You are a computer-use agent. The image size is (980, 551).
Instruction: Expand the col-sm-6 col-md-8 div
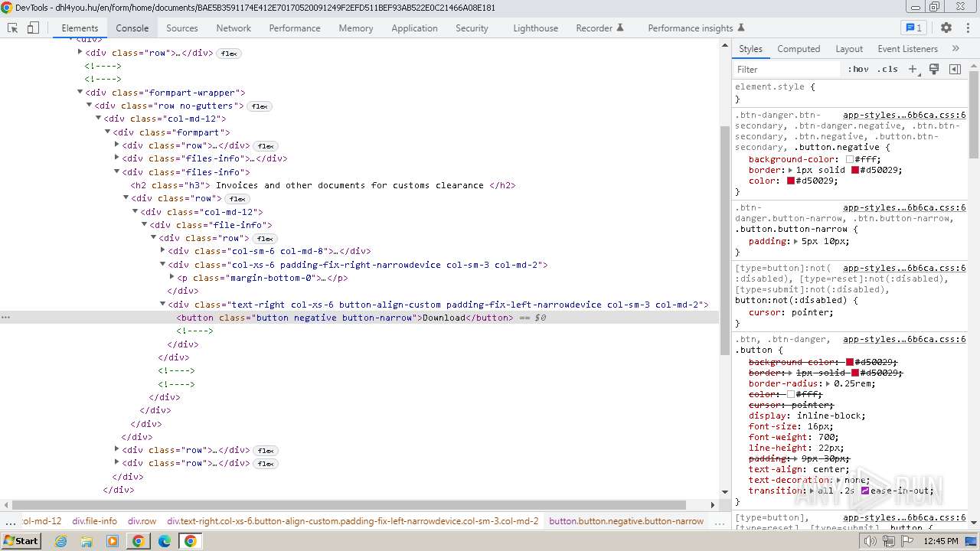pyautogui.click(x=162, y=251)
